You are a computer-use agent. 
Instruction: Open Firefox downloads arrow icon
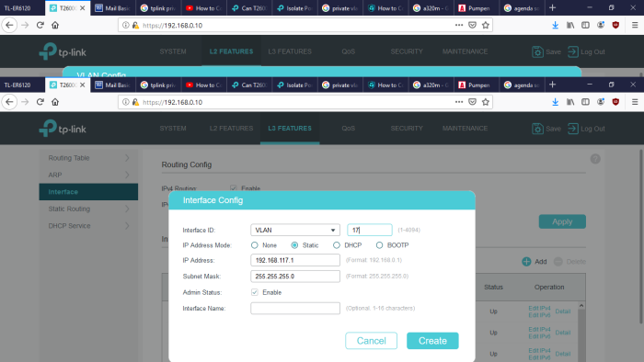click(555, 102)
